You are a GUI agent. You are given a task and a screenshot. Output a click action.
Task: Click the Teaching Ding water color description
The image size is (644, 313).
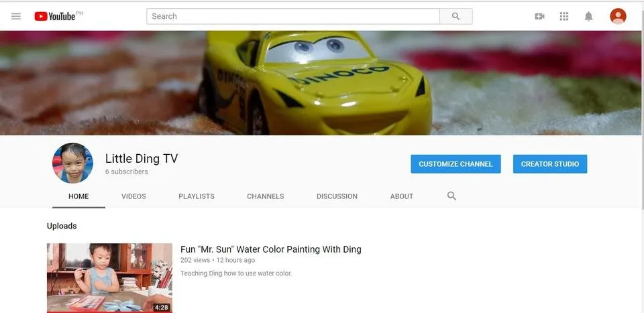[236, 273]
